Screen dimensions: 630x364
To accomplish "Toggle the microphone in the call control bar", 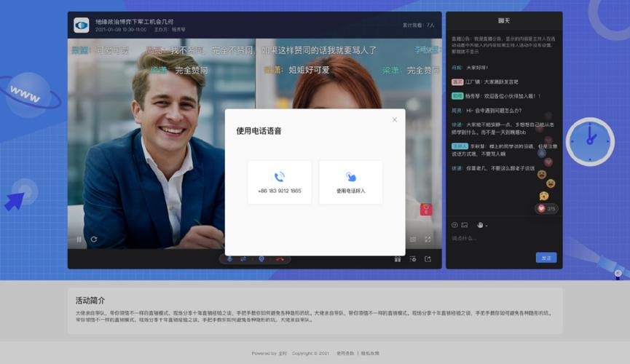I will pos(229,259).
